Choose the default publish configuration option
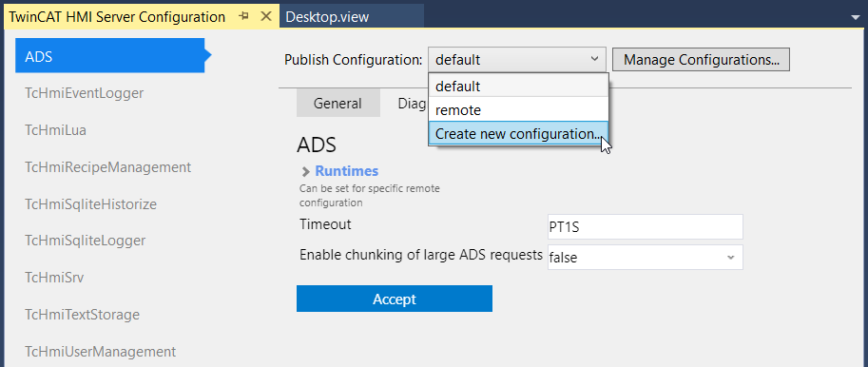Viewport: 868px width, 367px height. pos(518,87)
